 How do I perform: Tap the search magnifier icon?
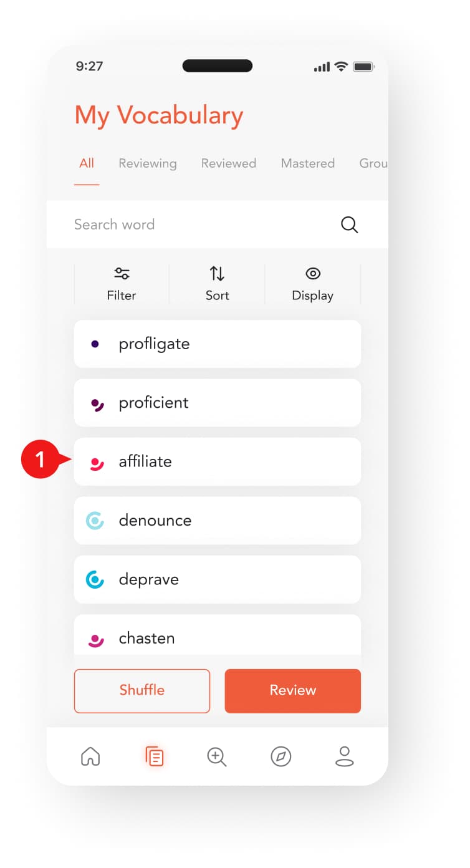349,224
